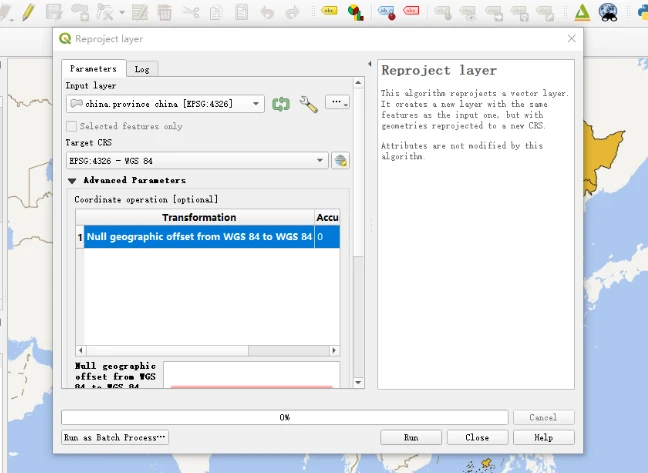Image resolution: width=648 pixels, height=473 pixels.
Task: Click the green triangle plugin icon
Action: 582,12
